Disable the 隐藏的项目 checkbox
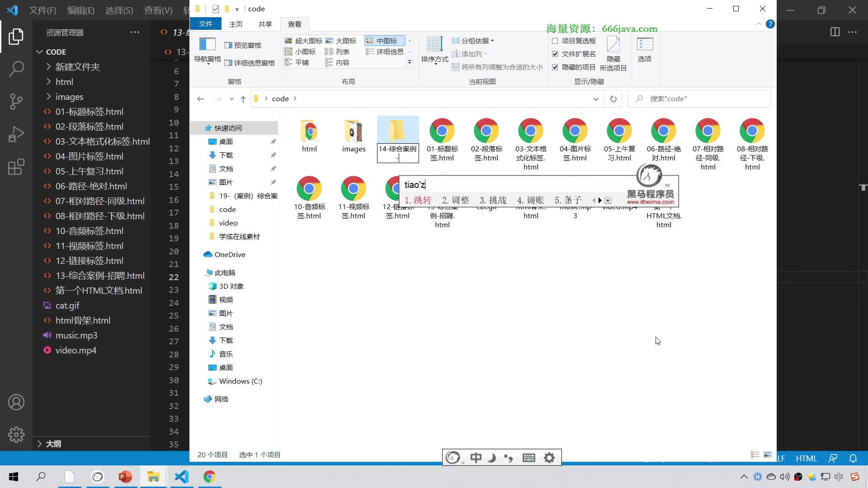The image size is (868, 488). pyautogui.click(x=555, y=67)
